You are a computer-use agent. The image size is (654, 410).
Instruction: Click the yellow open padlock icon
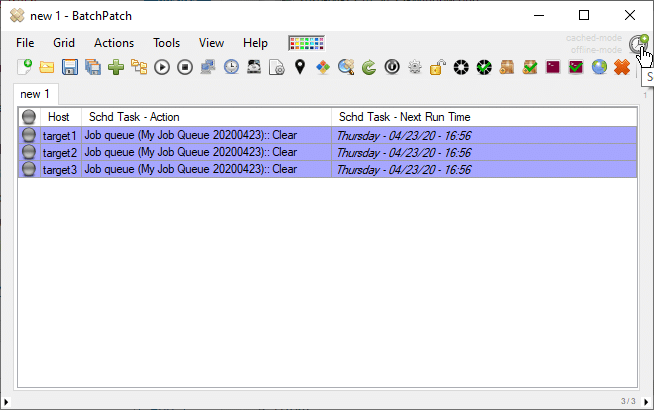coord(438,67)
